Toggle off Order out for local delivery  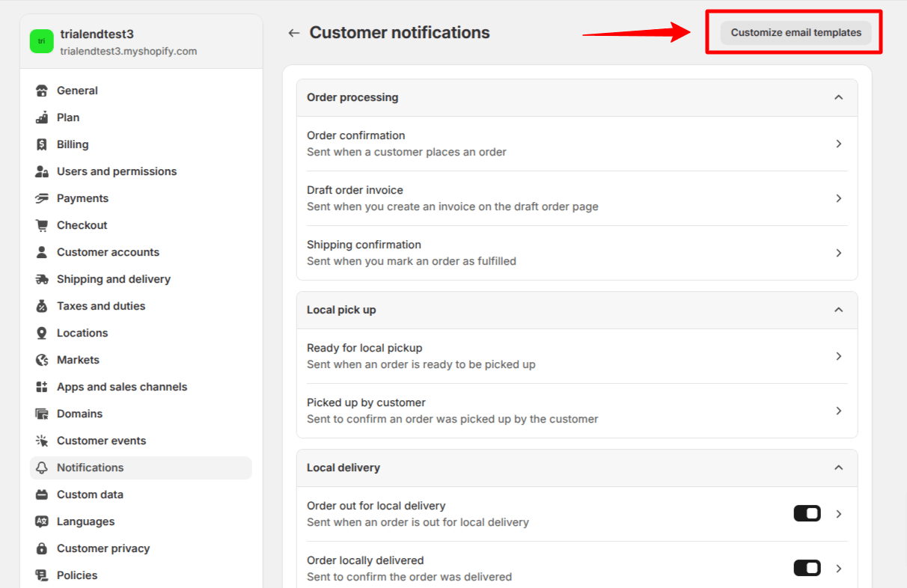[807, 513]
